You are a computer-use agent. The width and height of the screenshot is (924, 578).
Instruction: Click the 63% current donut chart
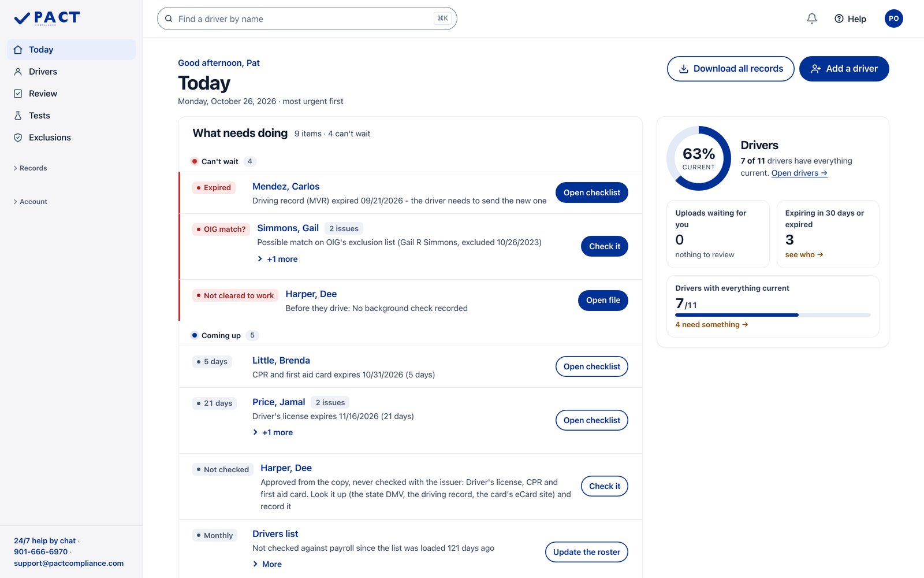(x=699, y=158)
